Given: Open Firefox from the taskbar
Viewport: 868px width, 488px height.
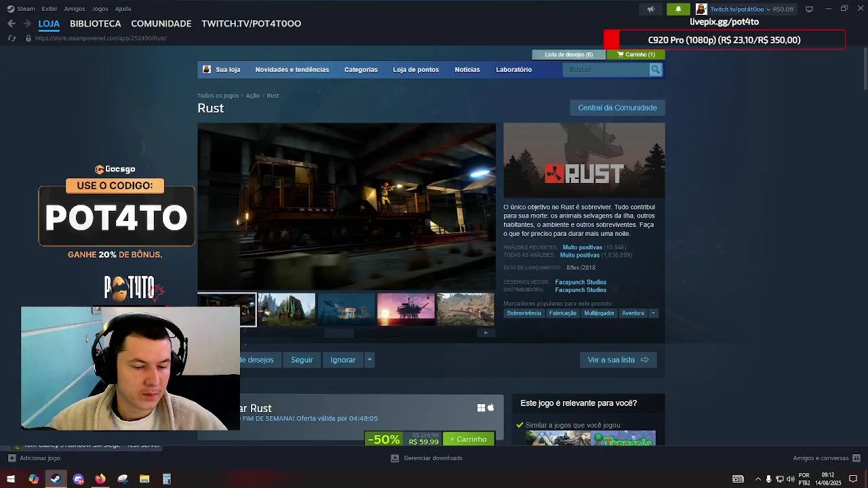Looking at the screenshot, I should [x=100, y=479].
